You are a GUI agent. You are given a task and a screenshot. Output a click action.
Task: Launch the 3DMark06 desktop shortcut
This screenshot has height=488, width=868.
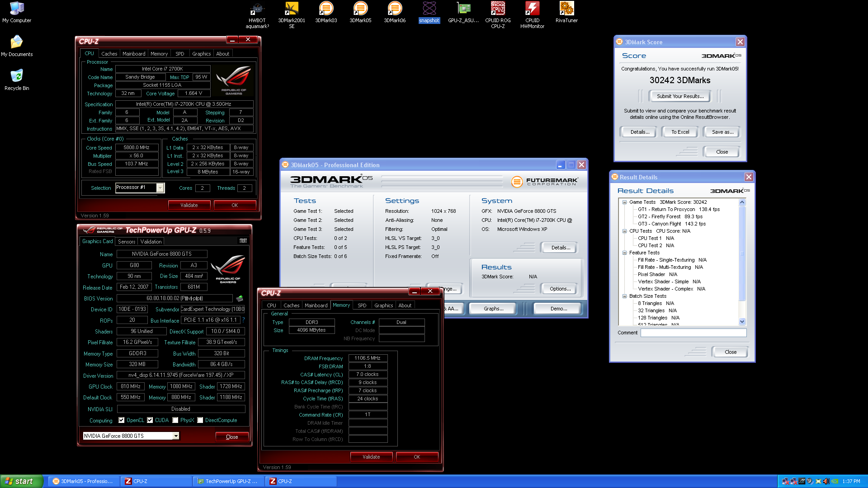[x=395, y=12]
